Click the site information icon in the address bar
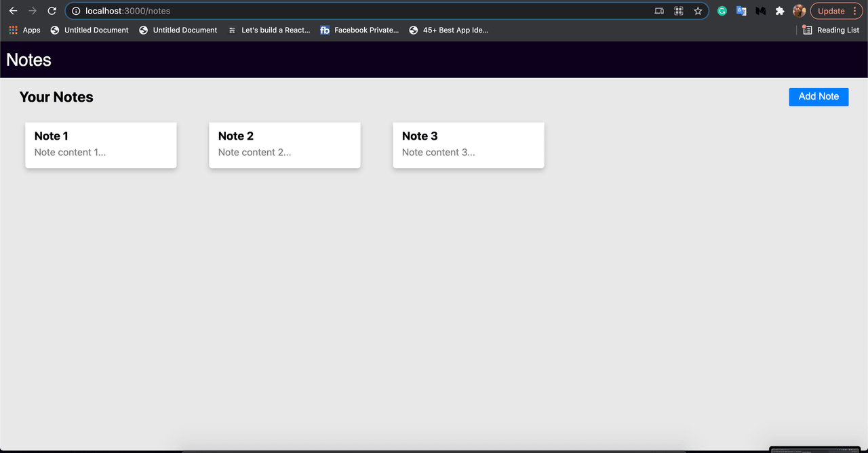This screenshot has height=453, width=868. click(x=76, y=11)
